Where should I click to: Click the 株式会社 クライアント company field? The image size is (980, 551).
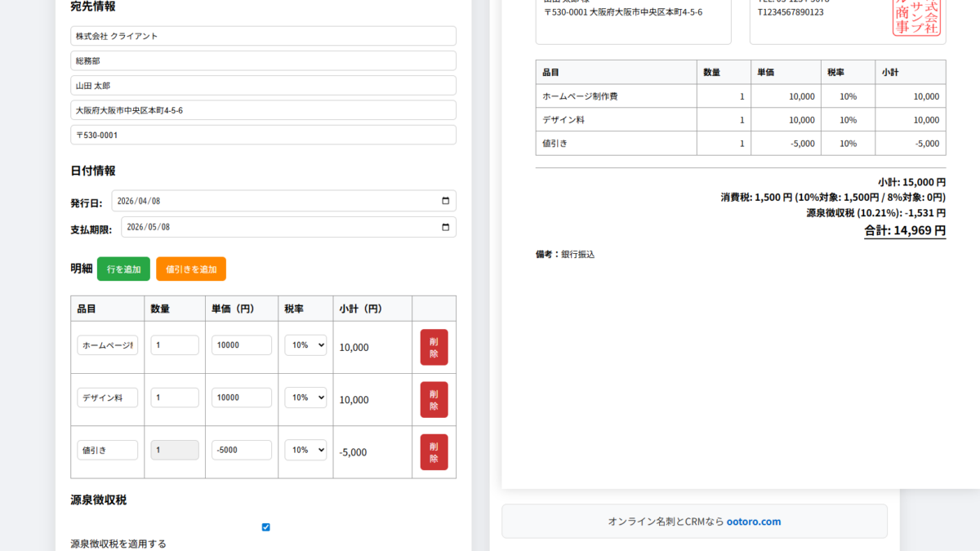coord(263,36)
